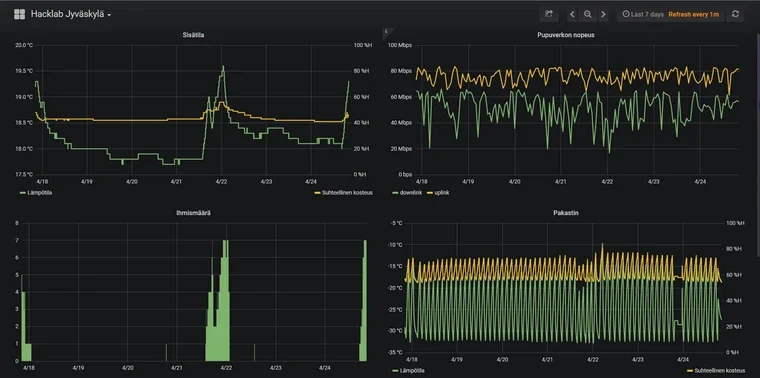
Task: Open the Ihmismäärä panel title menu
Action: click(x=193, y=213)
